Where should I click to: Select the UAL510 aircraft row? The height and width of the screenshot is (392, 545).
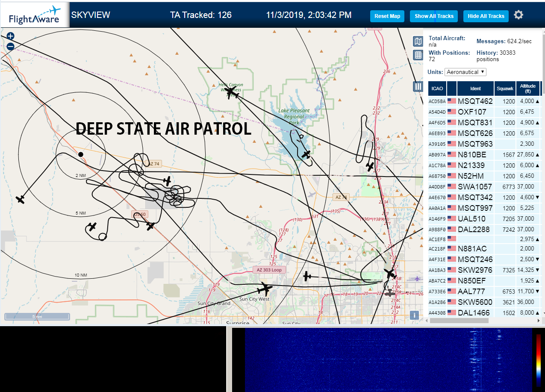484,219
